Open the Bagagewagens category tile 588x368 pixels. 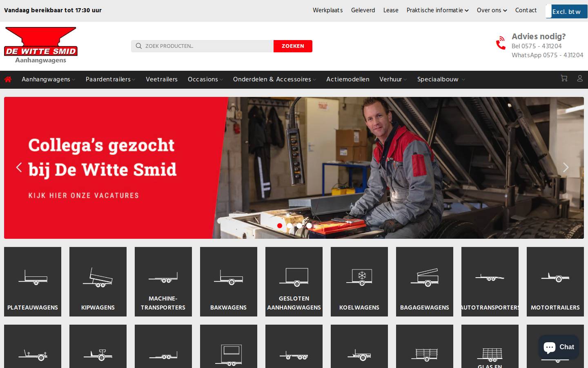coord(425,282)
